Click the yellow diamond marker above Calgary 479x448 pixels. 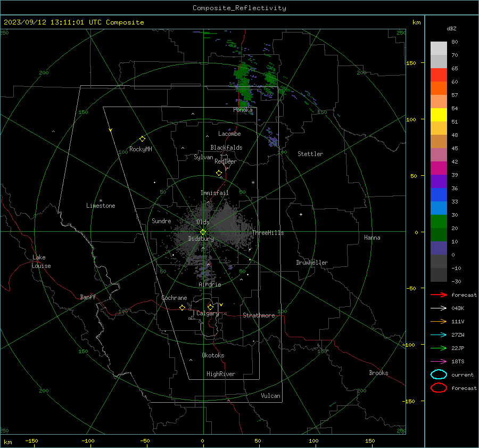point(210,307)
